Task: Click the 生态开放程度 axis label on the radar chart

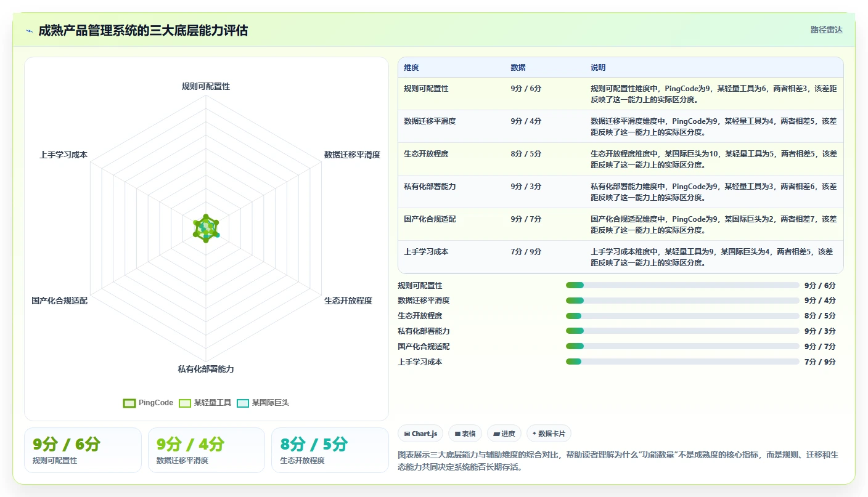Action: click(348, 301)
